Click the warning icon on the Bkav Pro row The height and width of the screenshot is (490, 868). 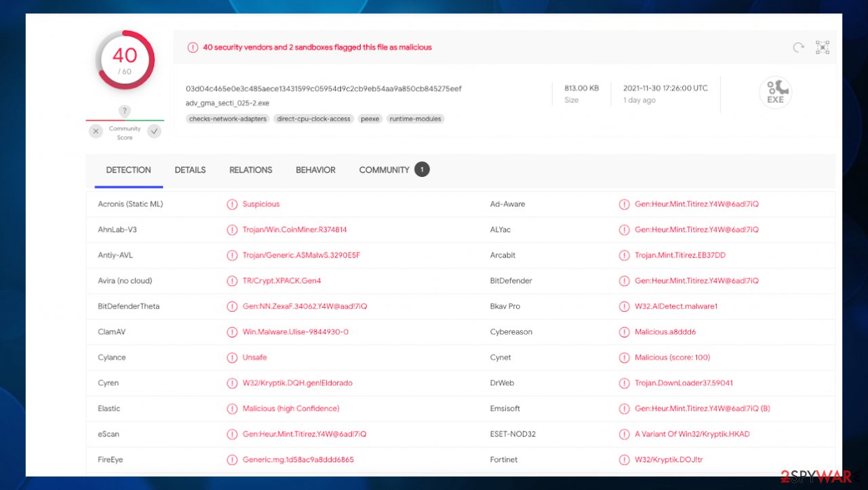pos(624,306)
